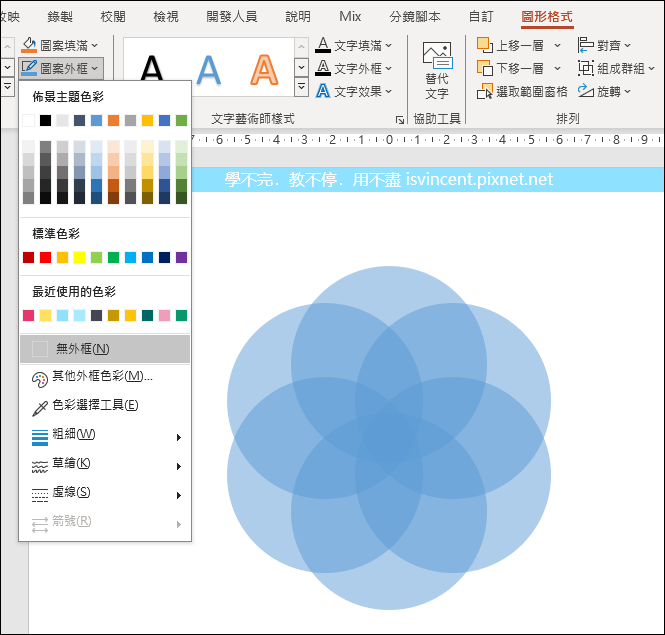
Task: Click the 替代文字 alt text icon
Action: click(x=437, y=55)
